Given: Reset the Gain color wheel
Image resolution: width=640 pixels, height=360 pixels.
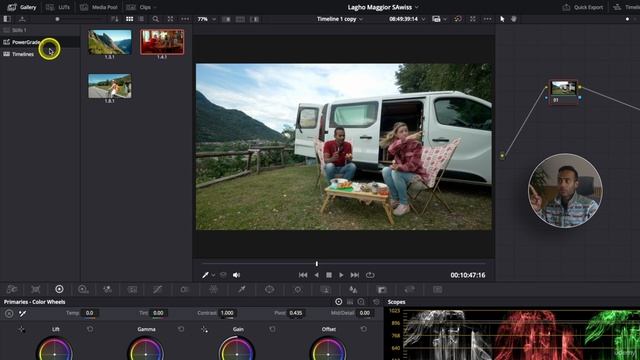Looking at the screenshot, I should pyautogui.click(x=272, y=329).
